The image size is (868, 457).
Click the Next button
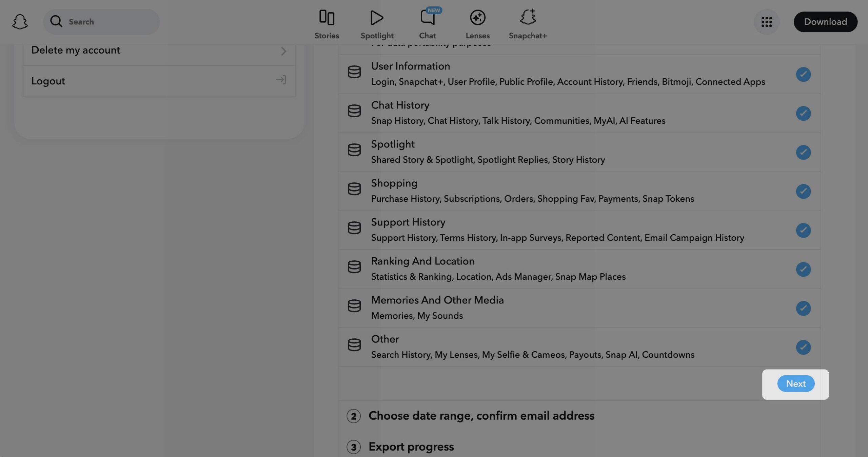click(x=795, y=384)
